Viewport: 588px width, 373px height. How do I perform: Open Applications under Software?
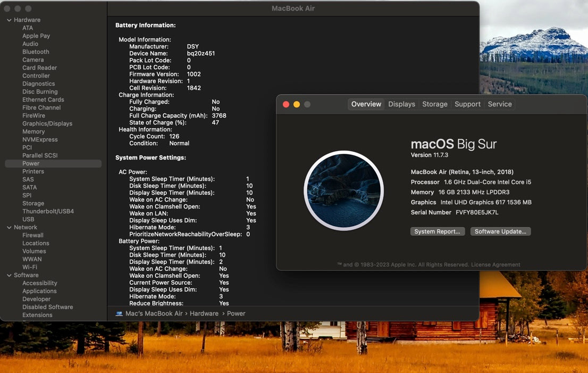tap(39, 291)
